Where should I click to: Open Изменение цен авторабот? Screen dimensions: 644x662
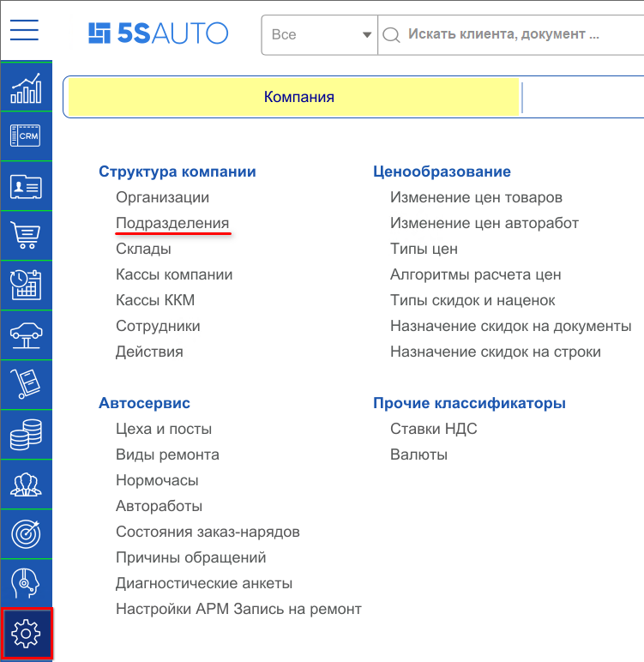pyautogui.click(x=485, y=223)
